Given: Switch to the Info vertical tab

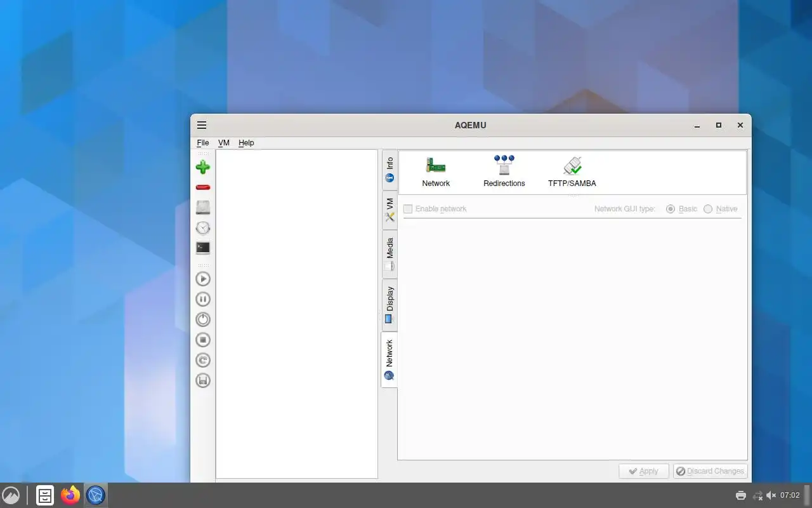Looking at the screenshot, I should [390, 170].
